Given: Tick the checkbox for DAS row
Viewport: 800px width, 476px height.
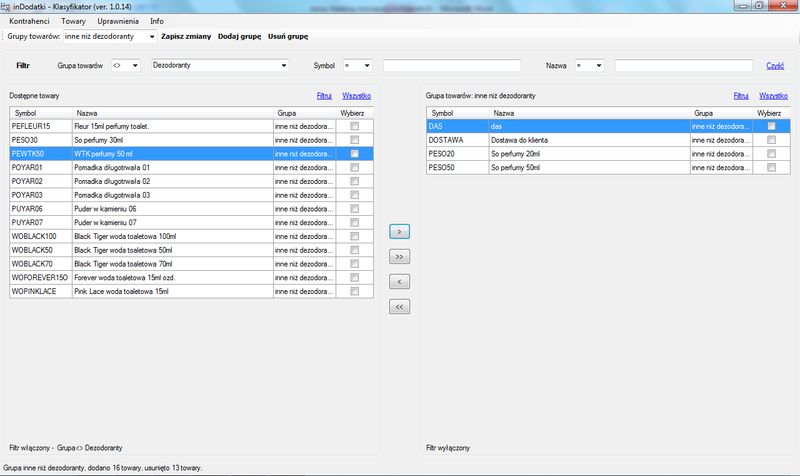Looking at the screenshot, I should [x=771, y=126].
